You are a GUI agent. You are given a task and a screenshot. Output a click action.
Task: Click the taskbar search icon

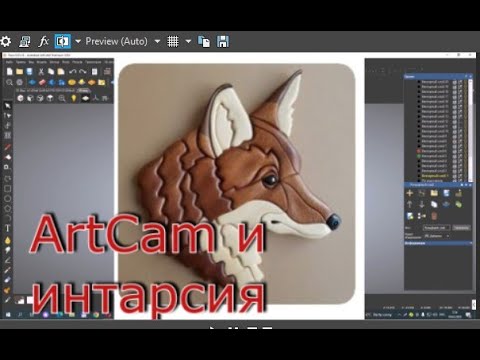[20, 314]
